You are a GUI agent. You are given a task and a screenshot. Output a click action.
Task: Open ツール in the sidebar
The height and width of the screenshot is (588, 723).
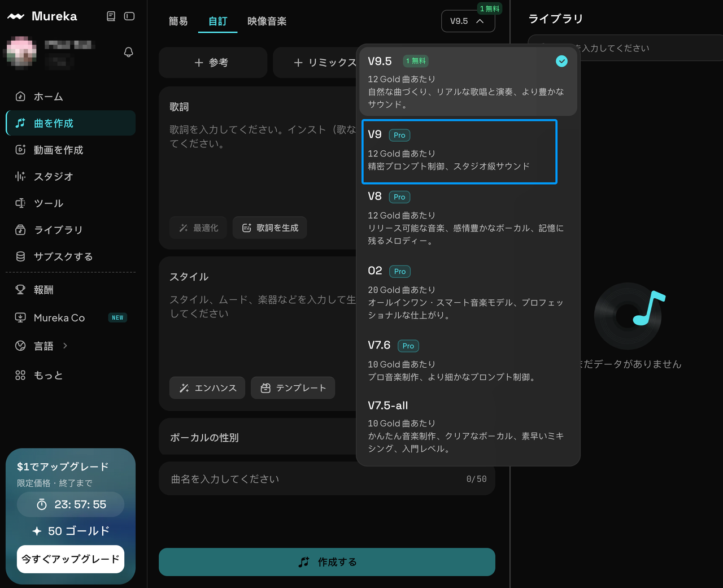pyautogui.click(x=71, y=203)
